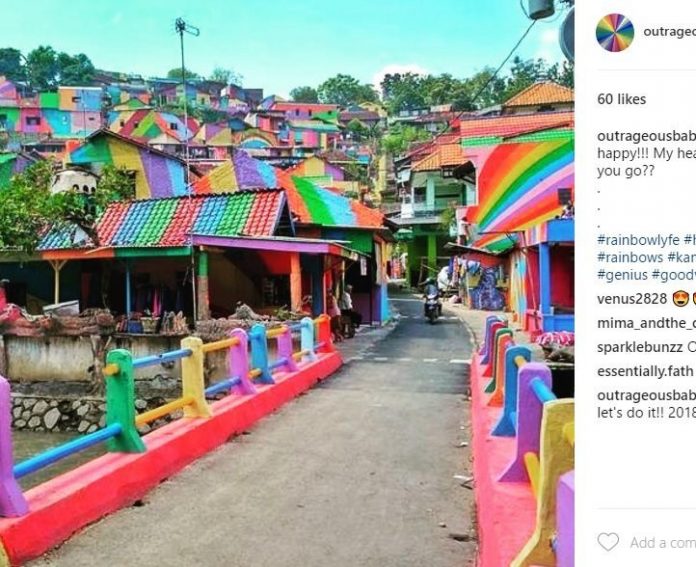Open the essentially.fath commenter profile
Image resolution: width=696 pixels, height=567 pixels.
(x=646, y=371)
